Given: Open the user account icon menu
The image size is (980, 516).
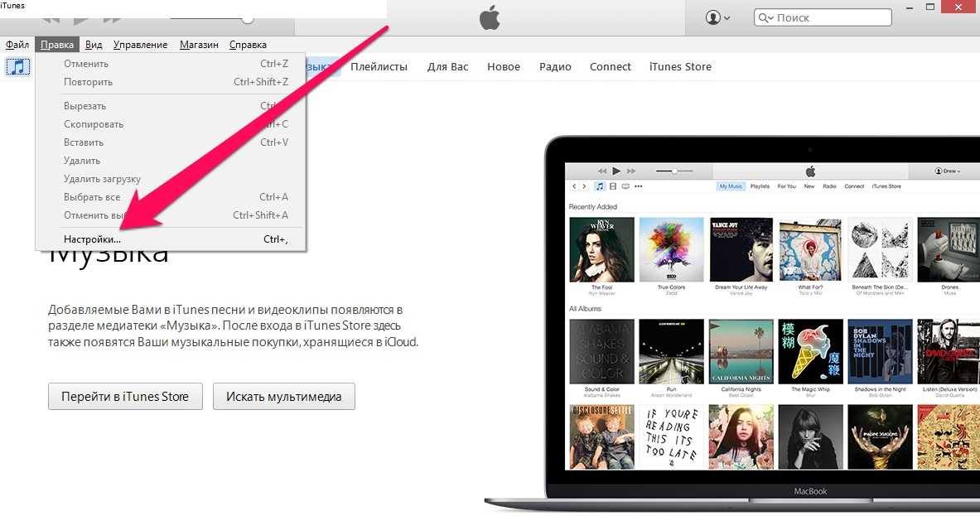Looking at the screenshot, I should [717, 17].
